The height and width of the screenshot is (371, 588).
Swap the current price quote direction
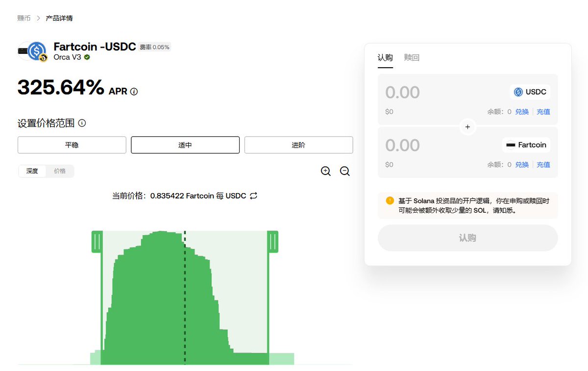pos(253,196)
